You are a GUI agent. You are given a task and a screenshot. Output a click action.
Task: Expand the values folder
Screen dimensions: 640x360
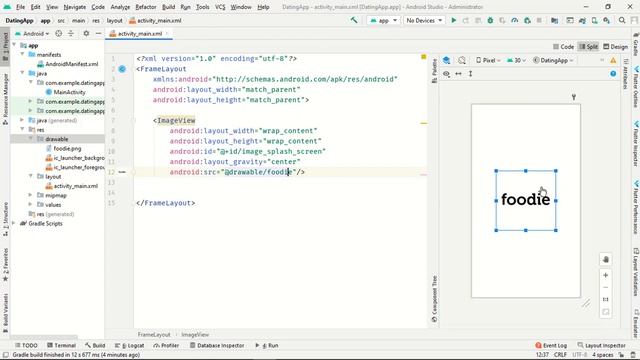point(31,204)
